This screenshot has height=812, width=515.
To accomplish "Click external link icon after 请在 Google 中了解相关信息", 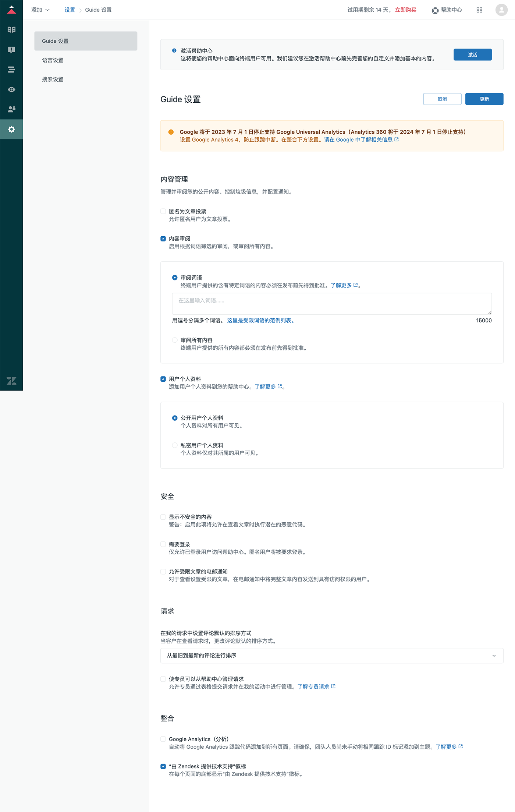I will (397, 140).
